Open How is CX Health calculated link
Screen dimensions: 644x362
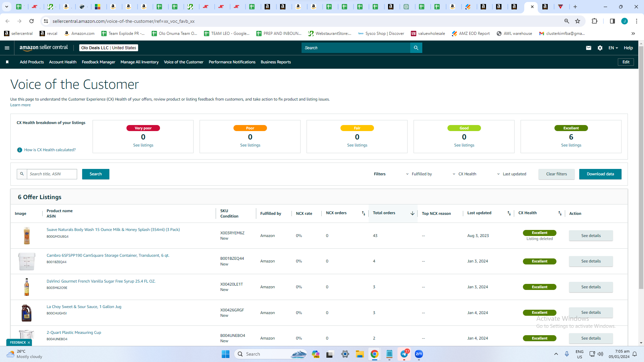click(50, 150)
